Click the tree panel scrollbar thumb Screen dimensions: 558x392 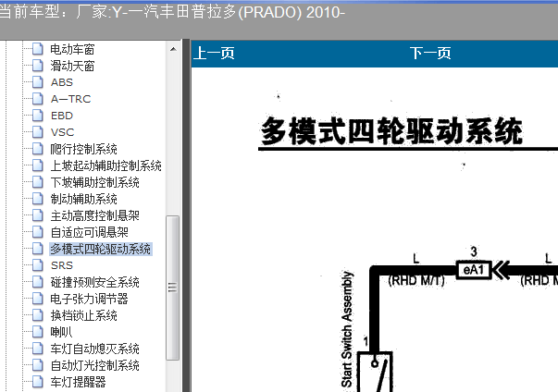pos(173,288)
